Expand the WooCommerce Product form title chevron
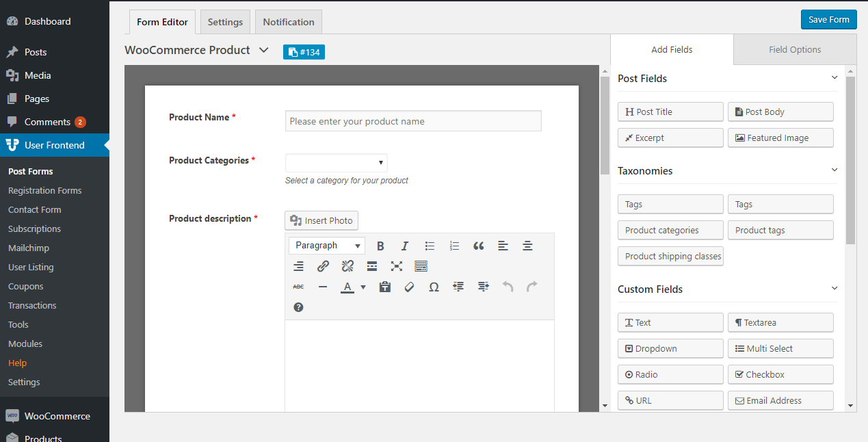This screenshot has width=868, height=442. click(264, 51)
